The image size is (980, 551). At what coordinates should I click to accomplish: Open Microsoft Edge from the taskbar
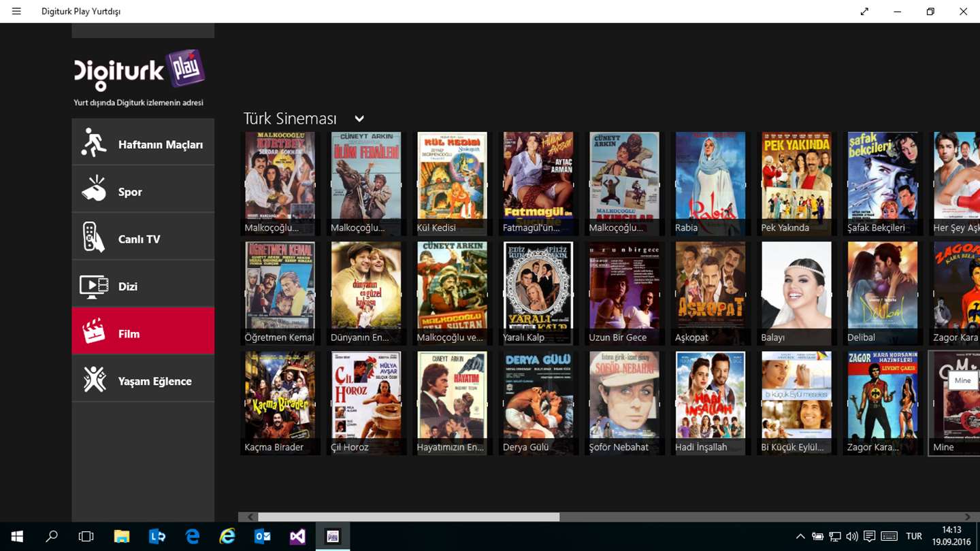point(193,537)
